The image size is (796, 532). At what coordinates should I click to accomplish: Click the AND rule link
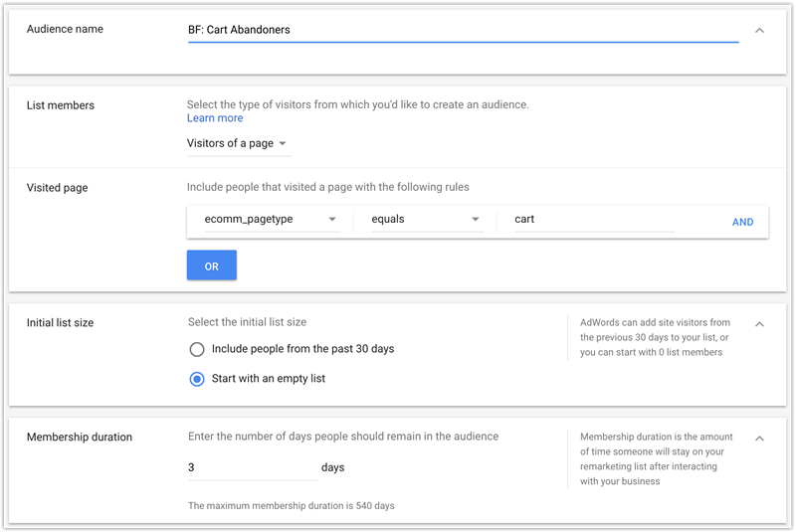[x=742, y=222]
